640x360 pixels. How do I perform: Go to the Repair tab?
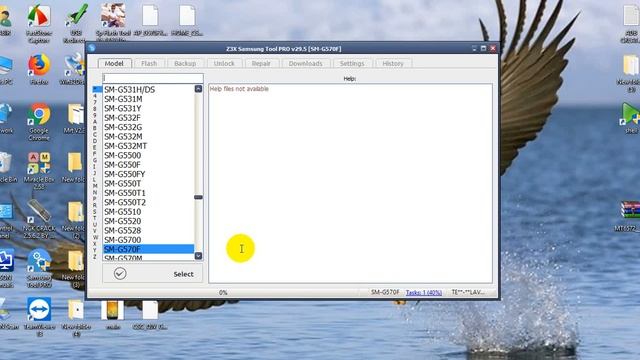261,63
